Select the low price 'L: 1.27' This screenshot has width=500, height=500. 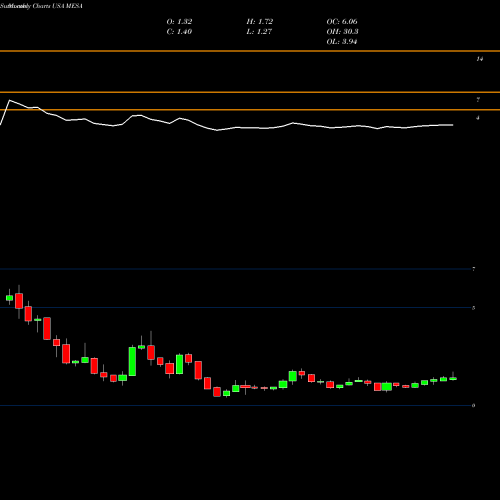[x=259, y=32]
